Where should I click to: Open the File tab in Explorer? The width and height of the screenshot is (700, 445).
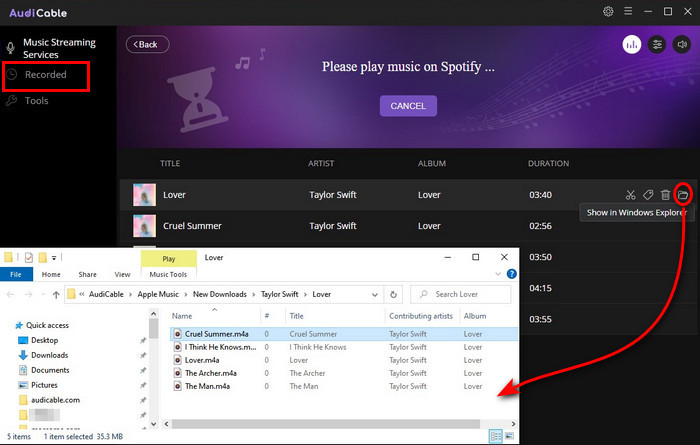click(16, 274)
